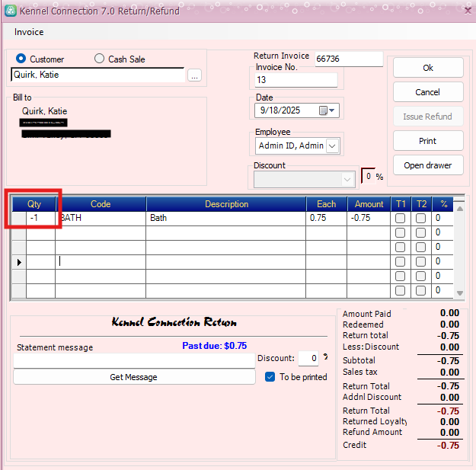Open the Invoice menu

29,32
